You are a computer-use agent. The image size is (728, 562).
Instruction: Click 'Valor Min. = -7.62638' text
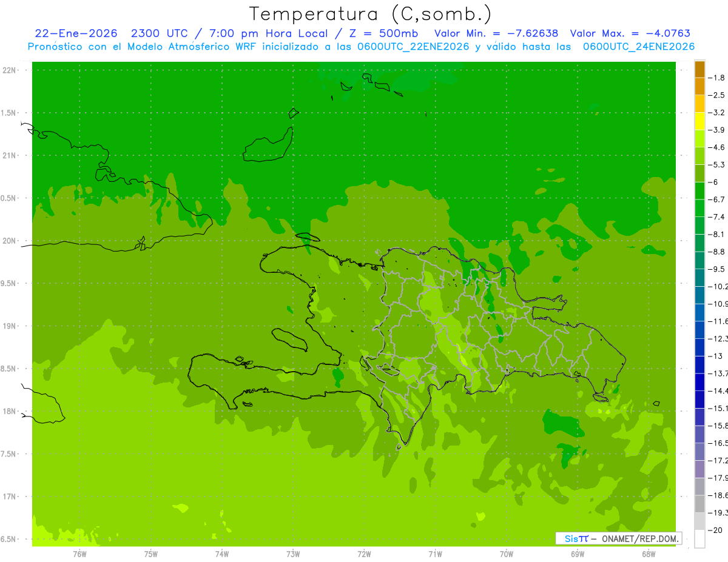(497, 33)
